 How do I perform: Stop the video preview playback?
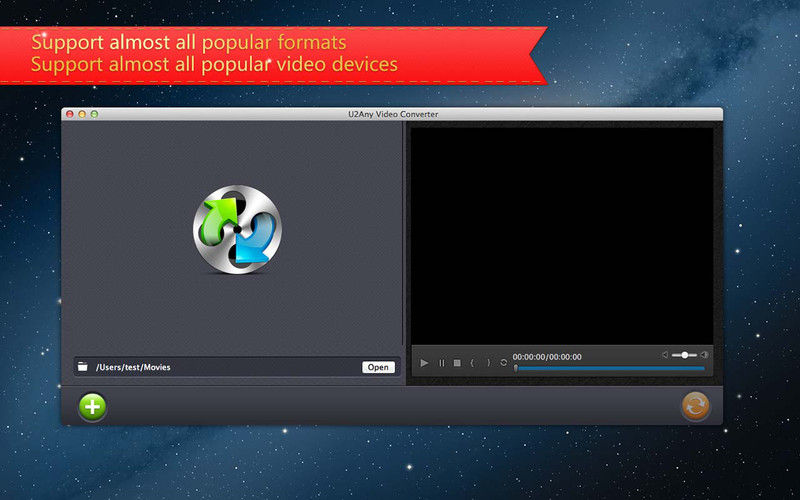coord(457,363)
